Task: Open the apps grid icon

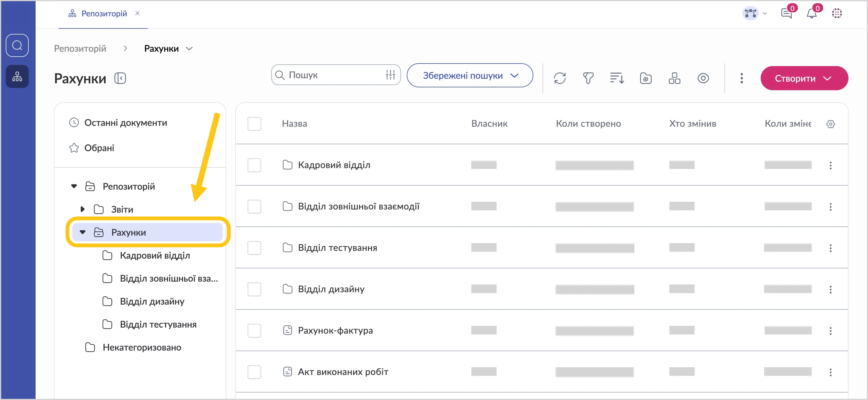Action: click(837, 14)
